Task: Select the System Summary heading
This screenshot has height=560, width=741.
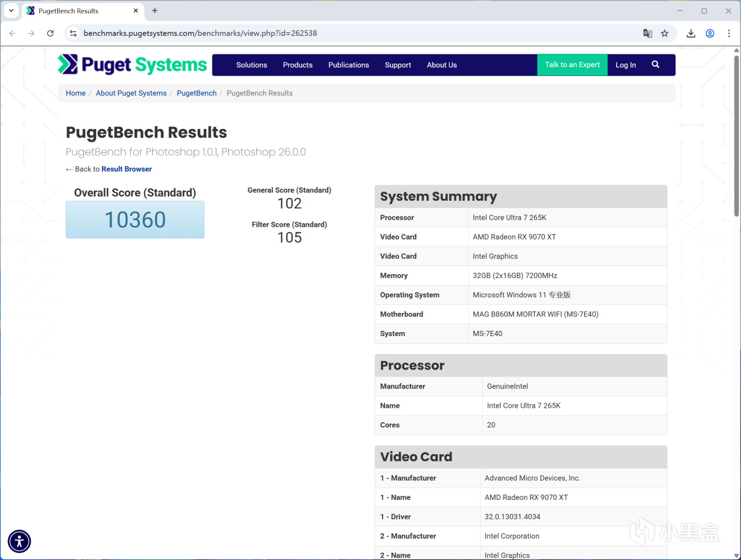Action: click(439, 197)
